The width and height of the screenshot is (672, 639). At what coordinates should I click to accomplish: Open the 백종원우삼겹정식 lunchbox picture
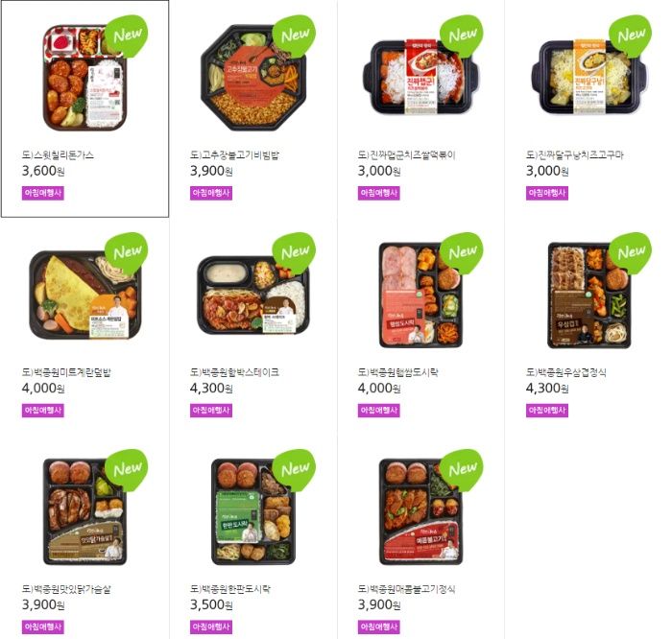589,296
